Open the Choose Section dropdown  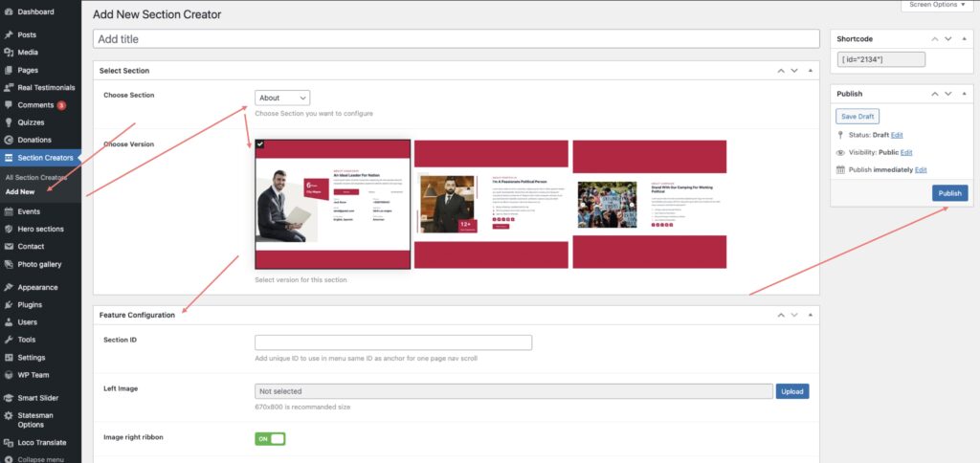[x=282, y=98]
